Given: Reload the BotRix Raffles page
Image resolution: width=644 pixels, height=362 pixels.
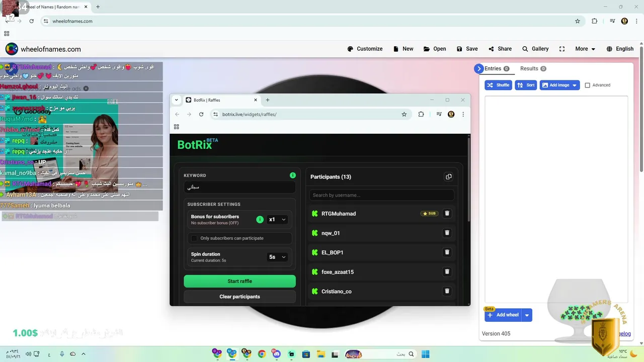Looking at the screenshot, I should pyautogui.click(x=201, y=114).
